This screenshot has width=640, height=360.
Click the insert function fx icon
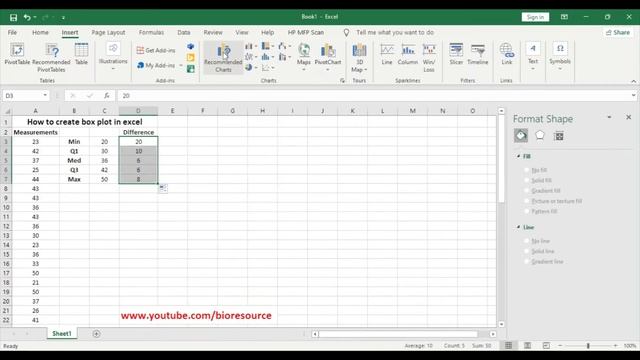[107, 96]
